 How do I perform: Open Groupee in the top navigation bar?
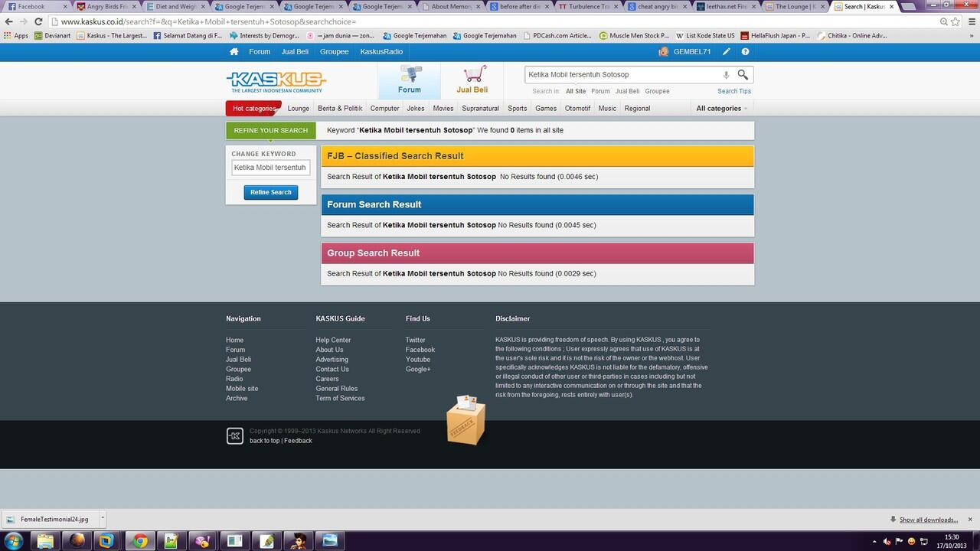coord(334,51)
